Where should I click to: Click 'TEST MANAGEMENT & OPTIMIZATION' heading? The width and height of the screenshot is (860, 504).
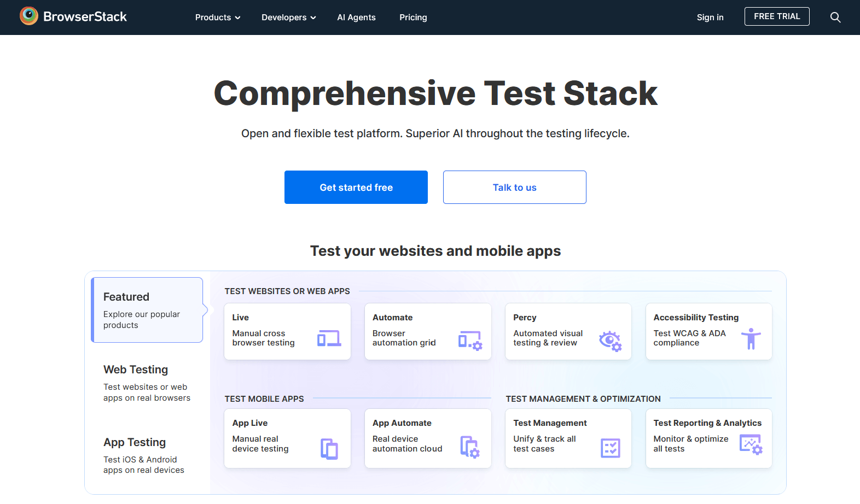click(583, 399)
